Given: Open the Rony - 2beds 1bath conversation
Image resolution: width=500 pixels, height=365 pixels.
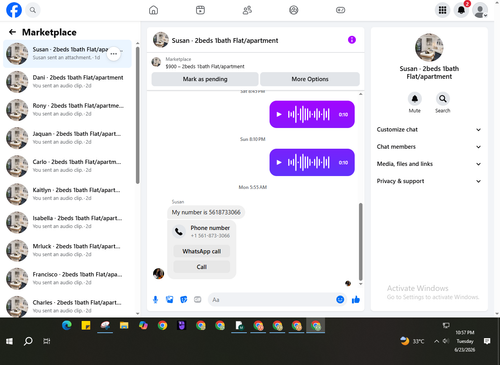Looking at the screenshot, I should pos(67,110).
